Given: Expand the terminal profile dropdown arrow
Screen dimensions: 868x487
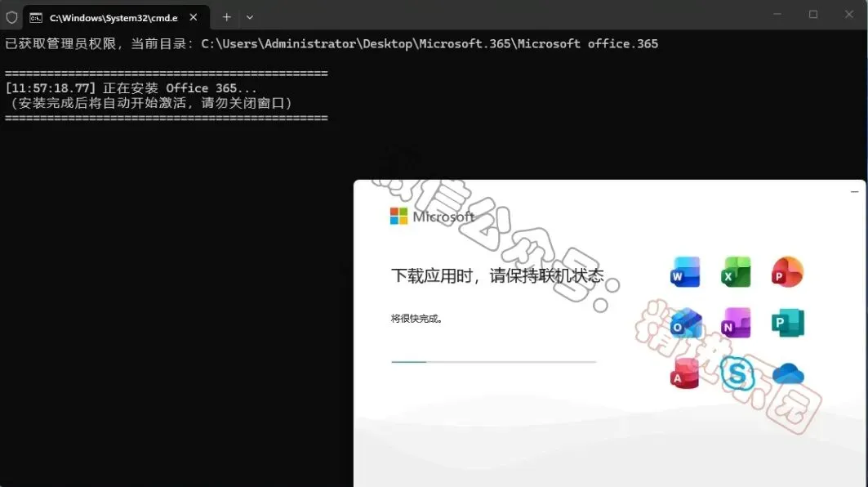Looking at the screenshot, I should [x=250, y=17].
